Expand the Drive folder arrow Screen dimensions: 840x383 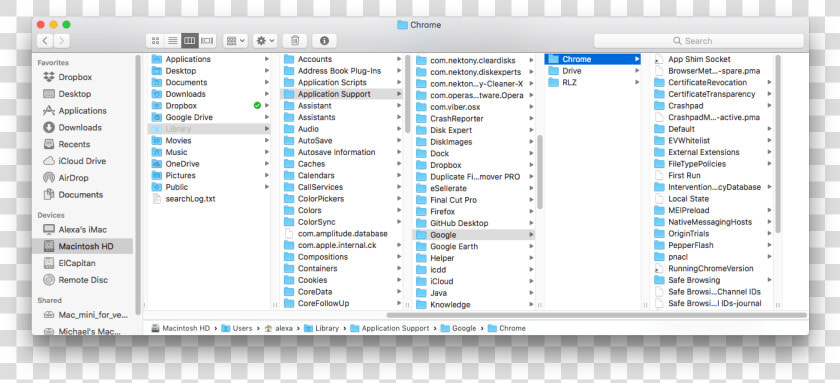click(x=637, y=71)
